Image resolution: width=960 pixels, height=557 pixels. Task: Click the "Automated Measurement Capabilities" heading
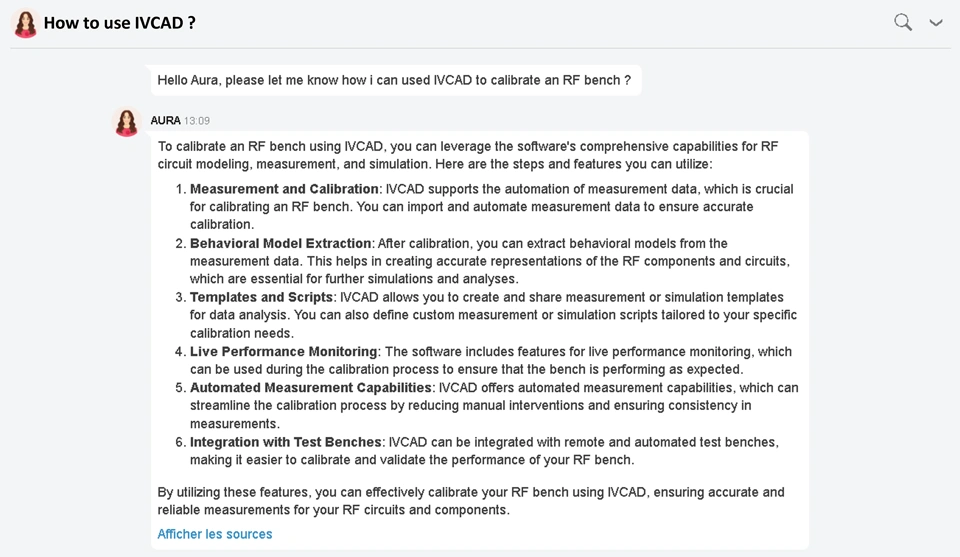click(x=310, y=387)
